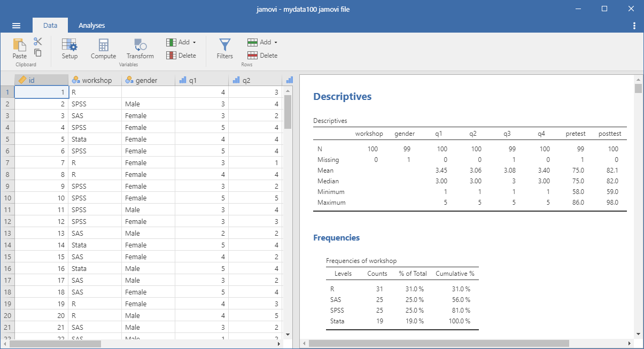Select the Data tab
The height and width of the screenshot is (349, 644).
(50, 26)
